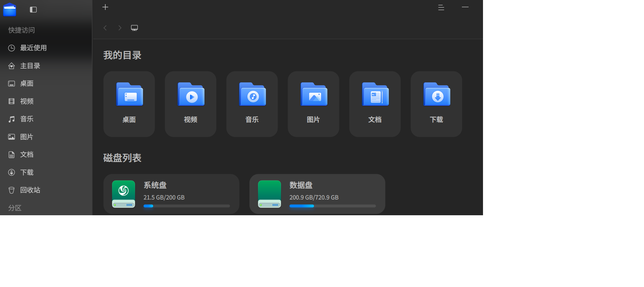The width and height of the screenshot is (644, 287).
Task: Open the 文档 folder card
Action: click(375, 104)
